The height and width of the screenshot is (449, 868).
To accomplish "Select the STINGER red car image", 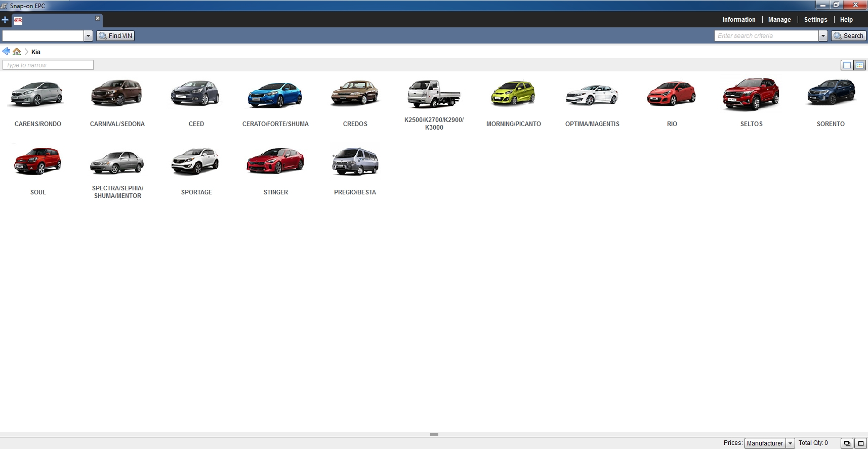I will [275, 162].
